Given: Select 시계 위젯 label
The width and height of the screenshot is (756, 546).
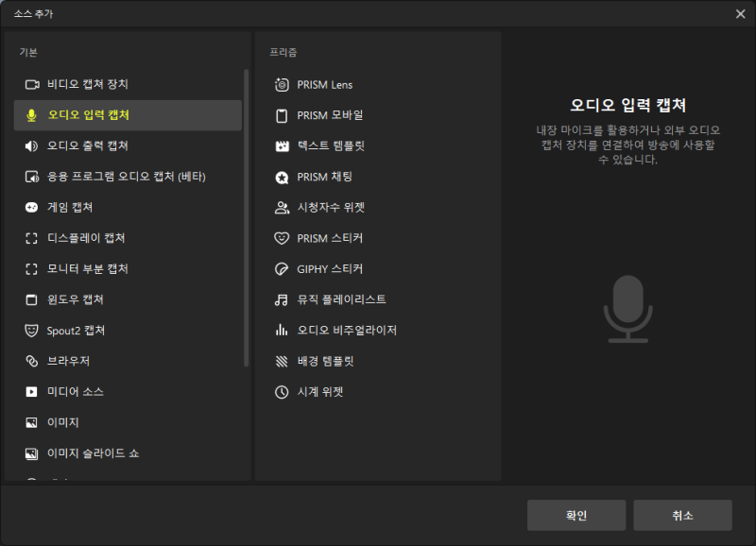Looking at the screenshot, I should click(320, 392).
